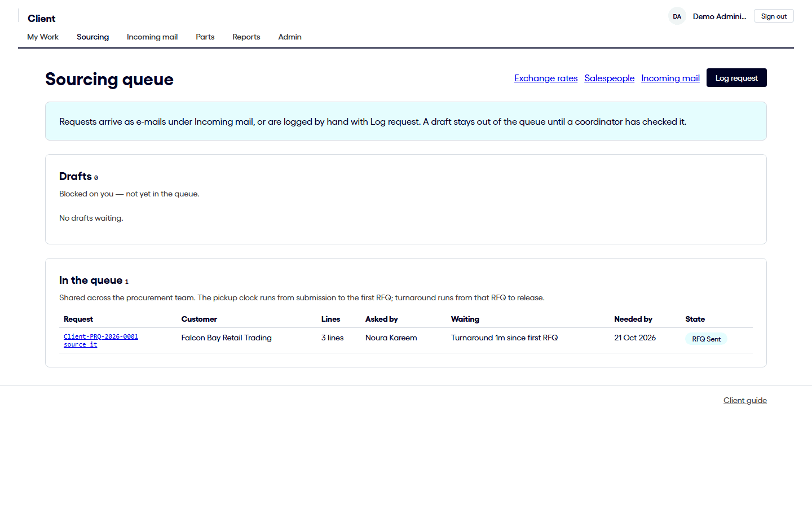Open the Reports tab
The image size is (812, 508).
(x=246, y=37)
